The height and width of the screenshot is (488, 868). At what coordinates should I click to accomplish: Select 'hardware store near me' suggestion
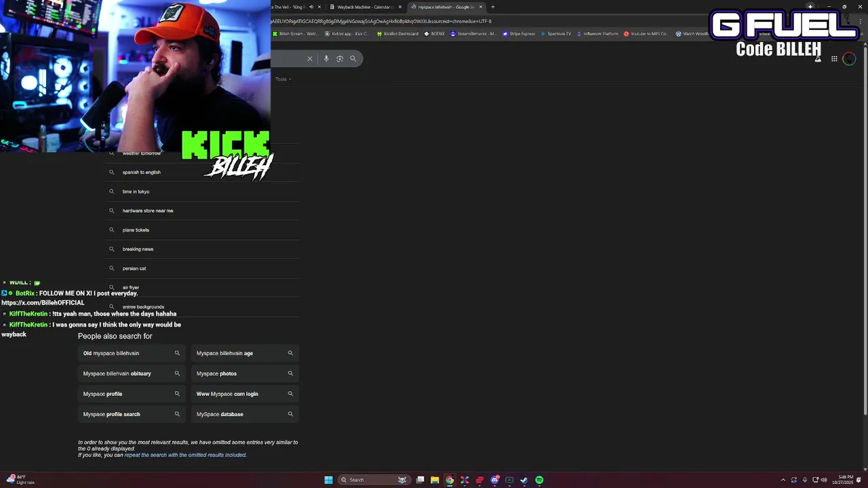203,211
